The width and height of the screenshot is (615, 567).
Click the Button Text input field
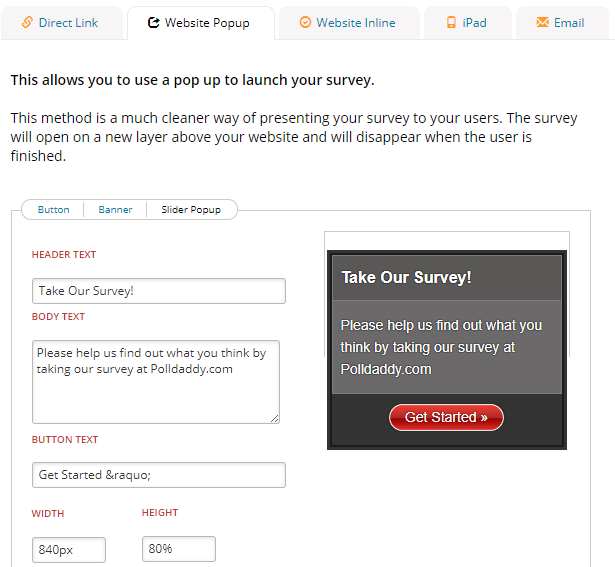coord(159,475)
